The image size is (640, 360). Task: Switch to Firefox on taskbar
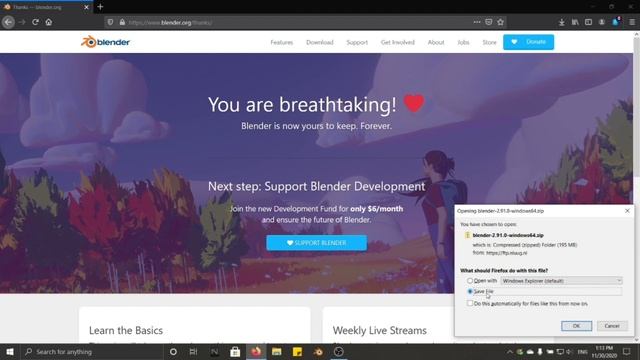[x=256, y=351]
